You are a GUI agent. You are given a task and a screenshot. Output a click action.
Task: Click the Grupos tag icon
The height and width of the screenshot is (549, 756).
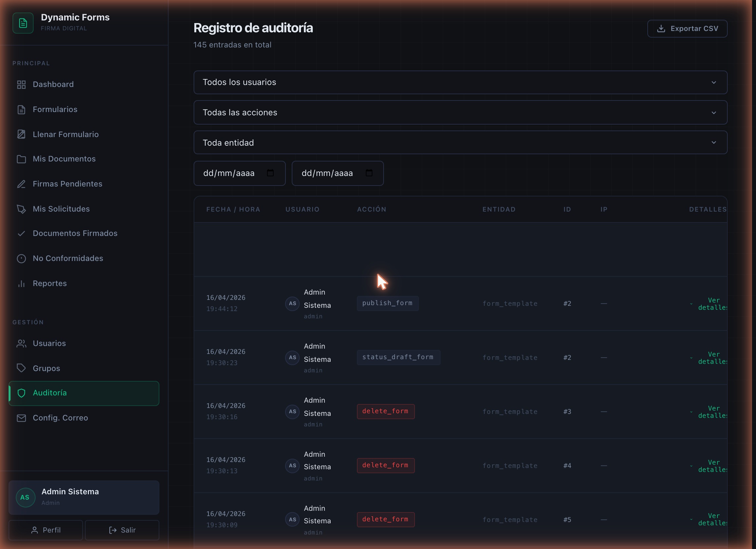(x=21, y=368)
